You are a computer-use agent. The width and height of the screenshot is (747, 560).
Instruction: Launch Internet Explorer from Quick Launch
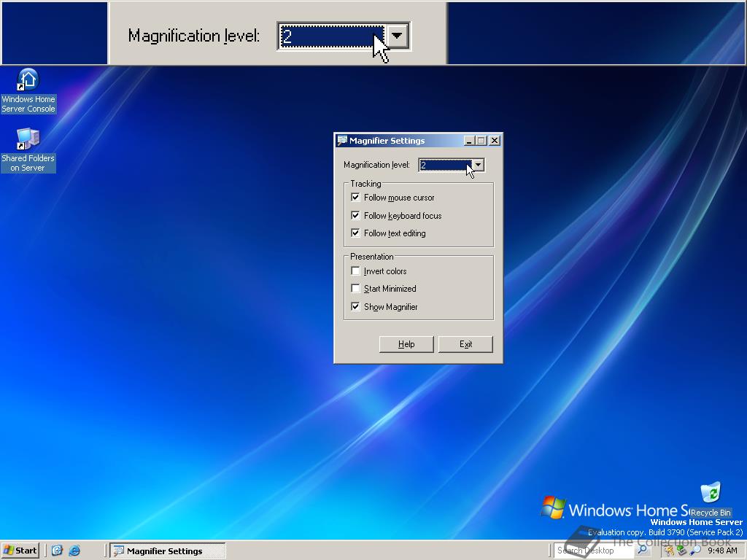click(74, 551)
